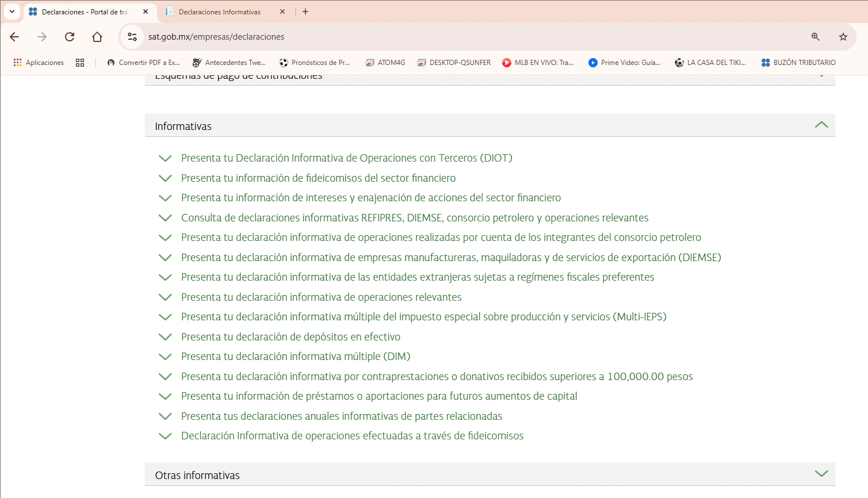The width and height of the screenshot is (868, 498).
Task: Expand the declaración de depósitos en efectivo item
Action: click(165, 336)
